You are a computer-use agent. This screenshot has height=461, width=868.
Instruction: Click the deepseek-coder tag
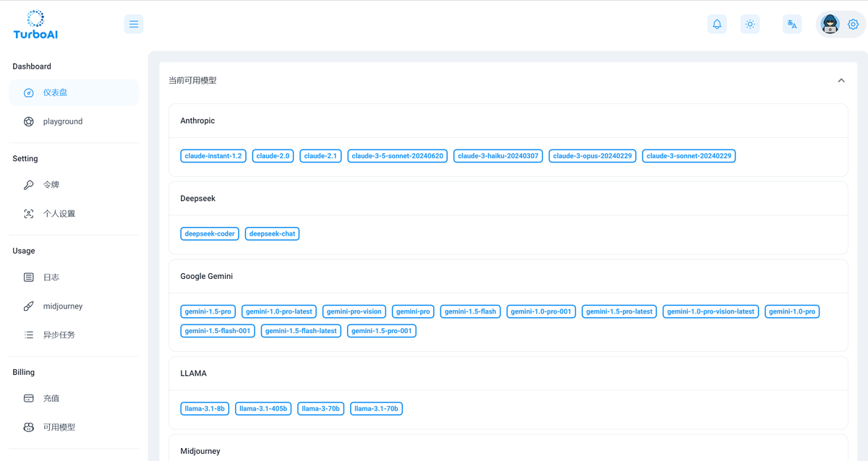coord(210,234)
